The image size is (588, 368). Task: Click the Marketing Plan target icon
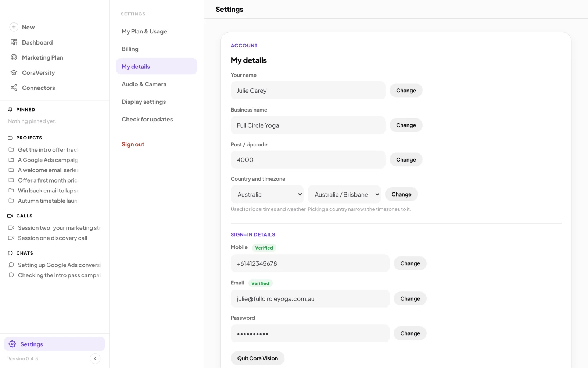[x=14, y=57]
